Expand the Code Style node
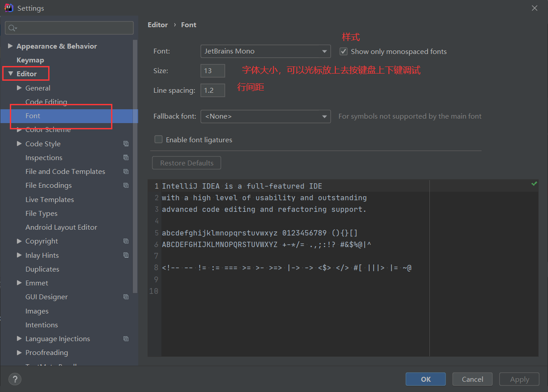The image size is (548, 392). 19,144
